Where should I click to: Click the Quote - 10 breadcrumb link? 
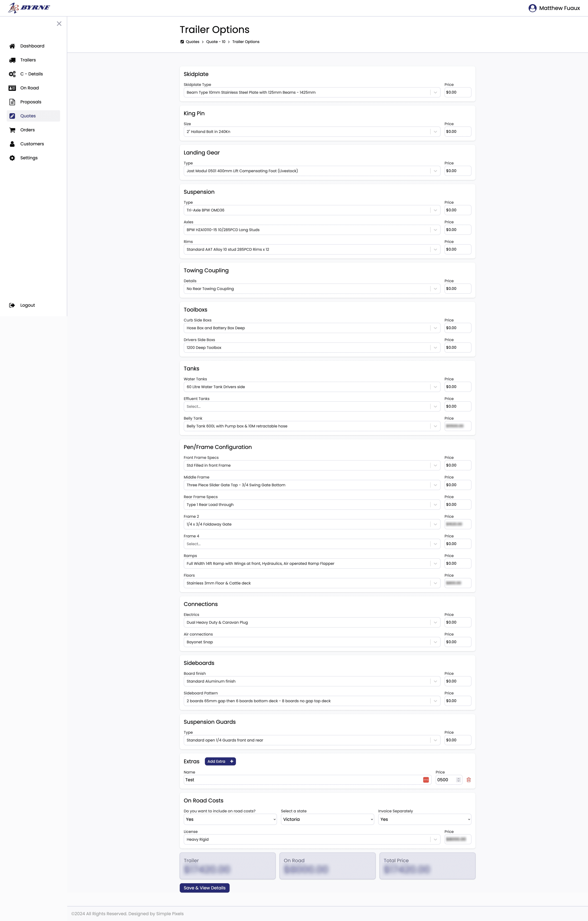coord(216,42)
